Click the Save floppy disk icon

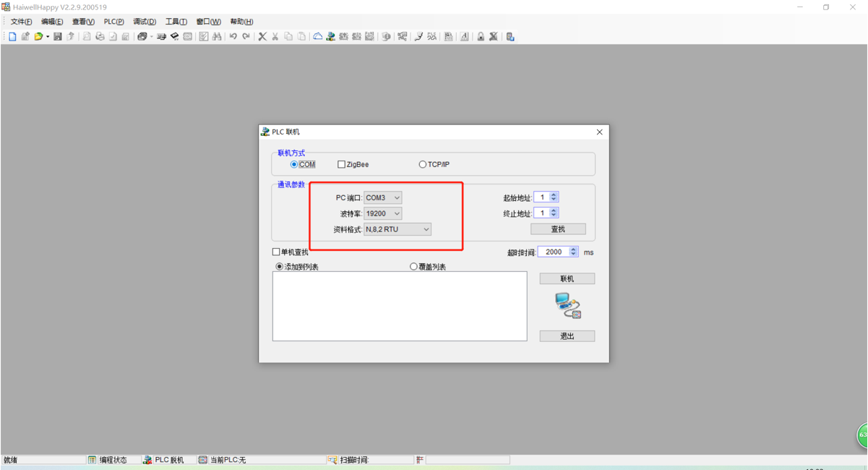58,36
